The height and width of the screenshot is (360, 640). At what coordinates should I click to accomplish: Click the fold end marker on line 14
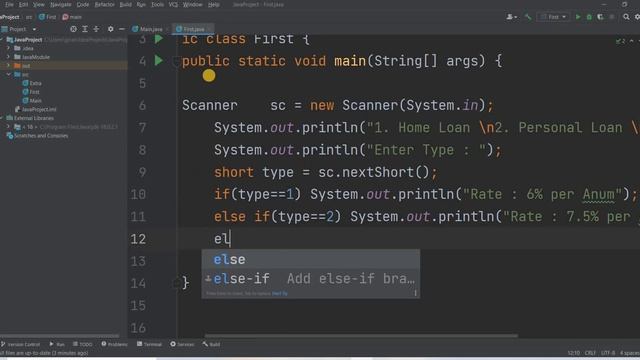[176, 283]
